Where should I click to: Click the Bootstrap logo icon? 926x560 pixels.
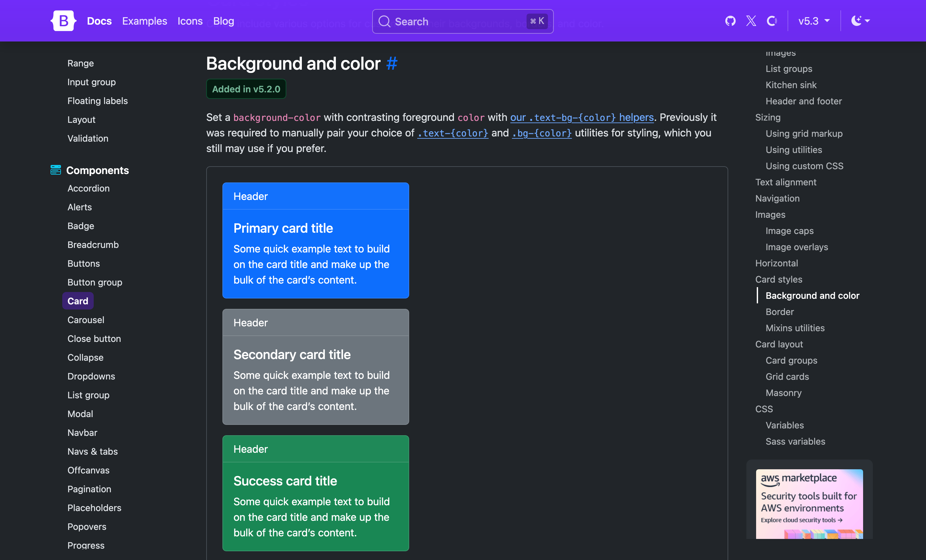(63, 21)
